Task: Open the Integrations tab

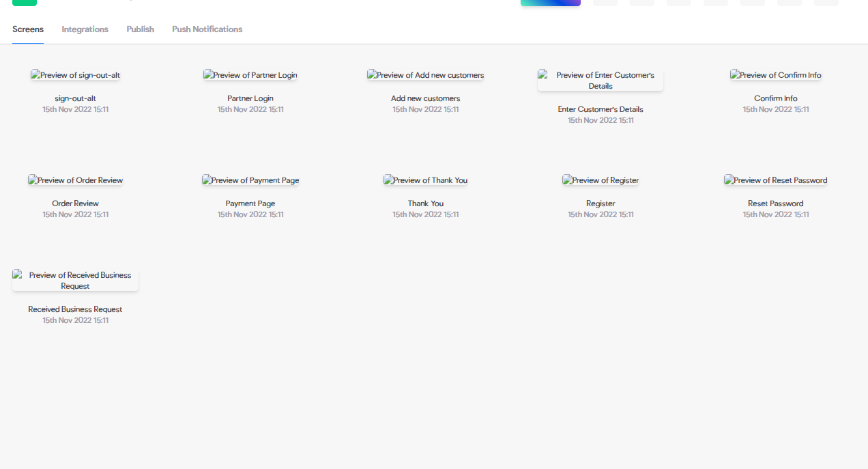Action: click(85, 29)
